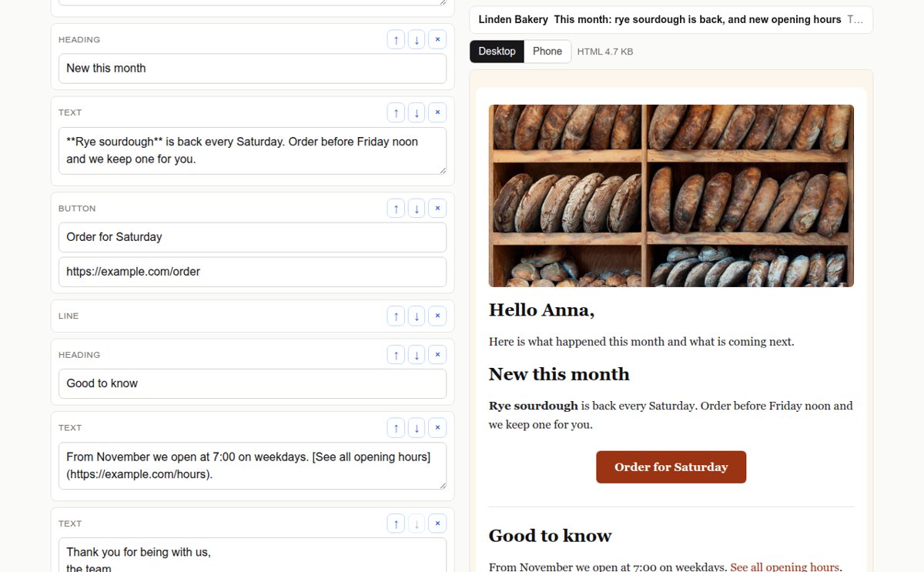Image resolution: width=924 pixels, height=572 pixels.
Task: Remove the BUTTON block
Action: coord(437,208)
